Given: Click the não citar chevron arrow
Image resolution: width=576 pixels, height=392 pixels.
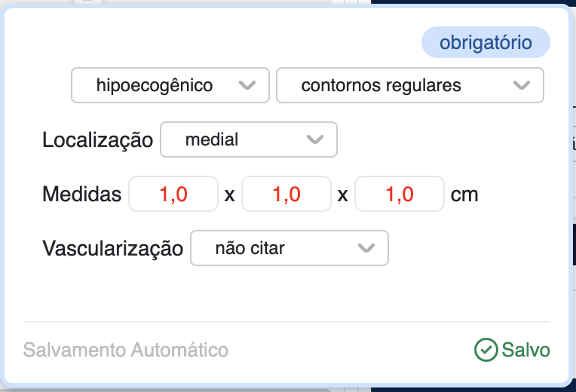Looking at the screenshot, I should tap(366, 248).
